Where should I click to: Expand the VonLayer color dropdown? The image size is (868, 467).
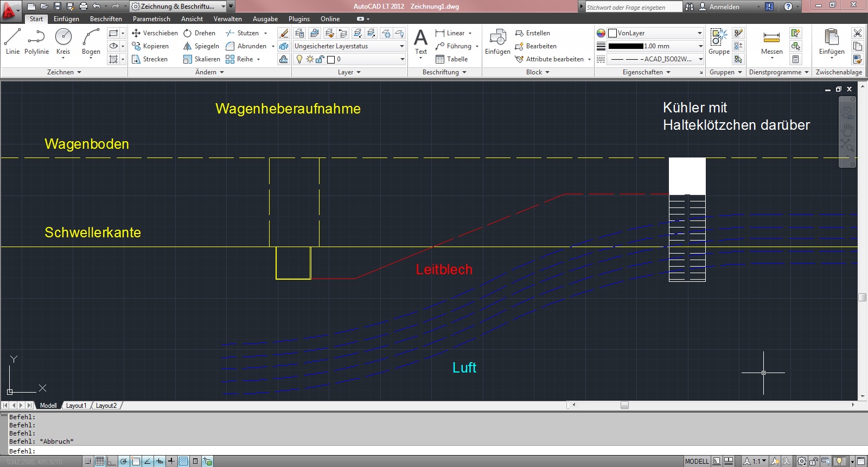tap(655, 33)
